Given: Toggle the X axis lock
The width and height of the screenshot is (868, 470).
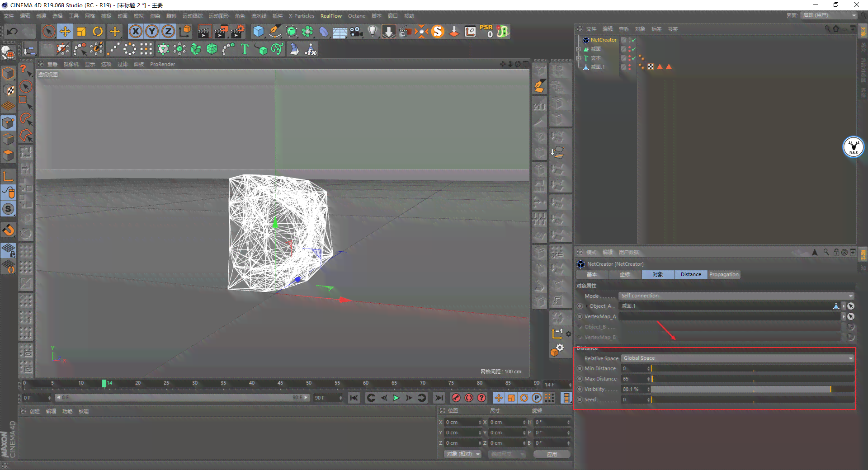Looking at the screenshot, I should click(136, 31).
